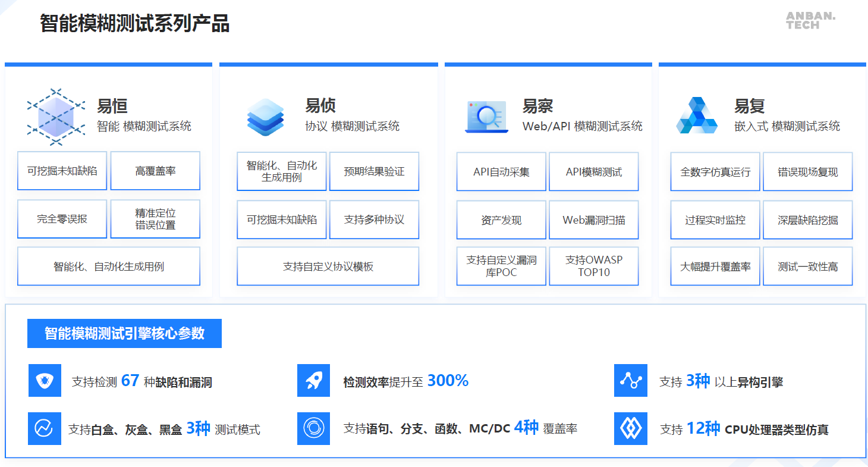The height and width of the screenshot is (467, 868).
Task: Select the 支持自定义协议模板 box
Action: tap(328, 267)
